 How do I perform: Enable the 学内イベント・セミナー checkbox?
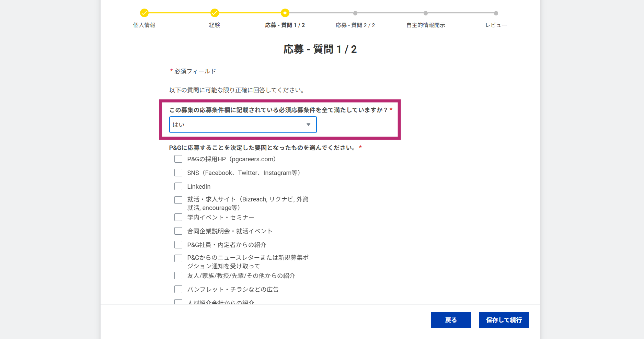[x=178, y=217]
